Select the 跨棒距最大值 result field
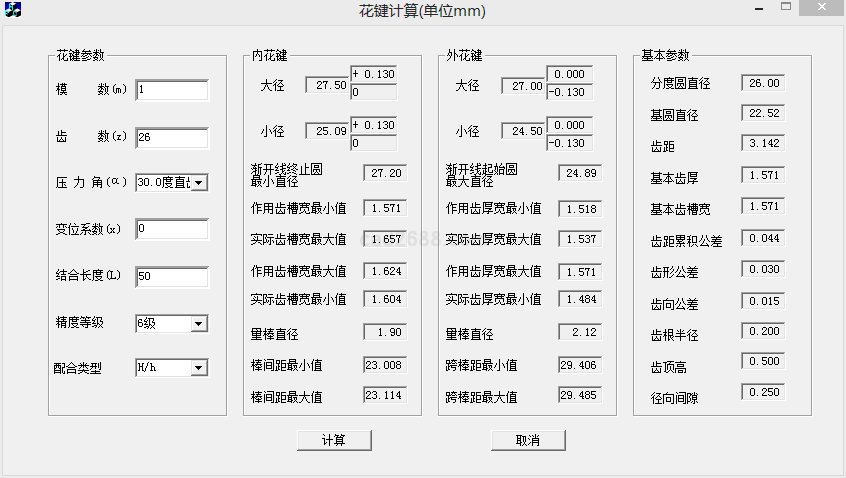846x478 pixels. click(580, 397)
